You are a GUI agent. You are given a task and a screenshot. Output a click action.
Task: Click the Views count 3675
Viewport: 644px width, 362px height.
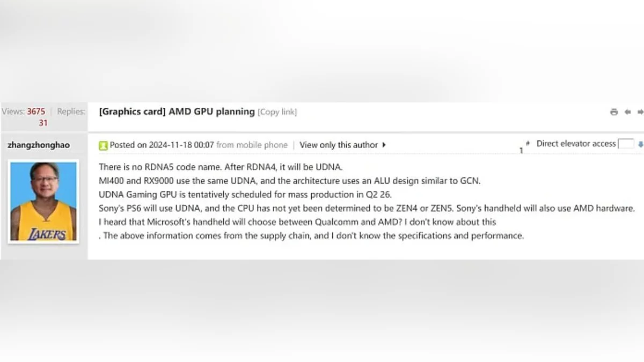[x=36, y=112]
